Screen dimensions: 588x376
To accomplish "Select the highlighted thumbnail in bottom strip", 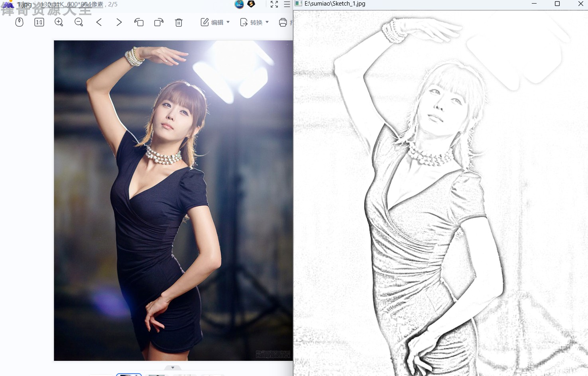I will 129,375.
